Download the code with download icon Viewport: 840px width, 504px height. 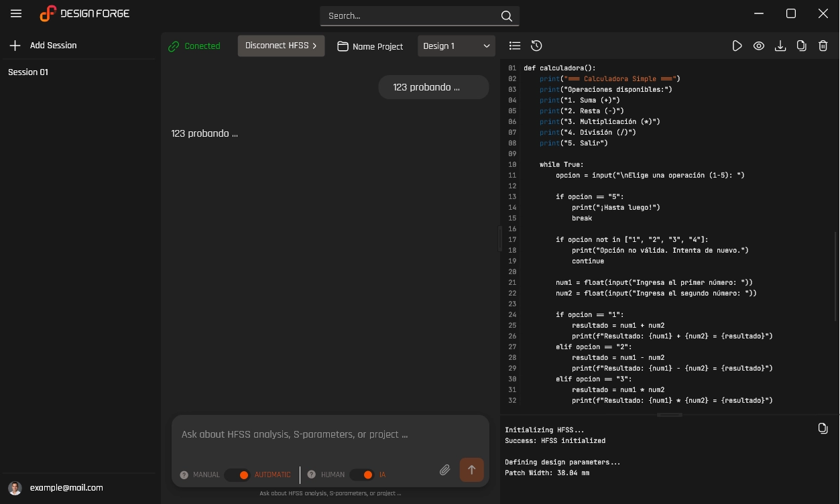tap(780, 46)
